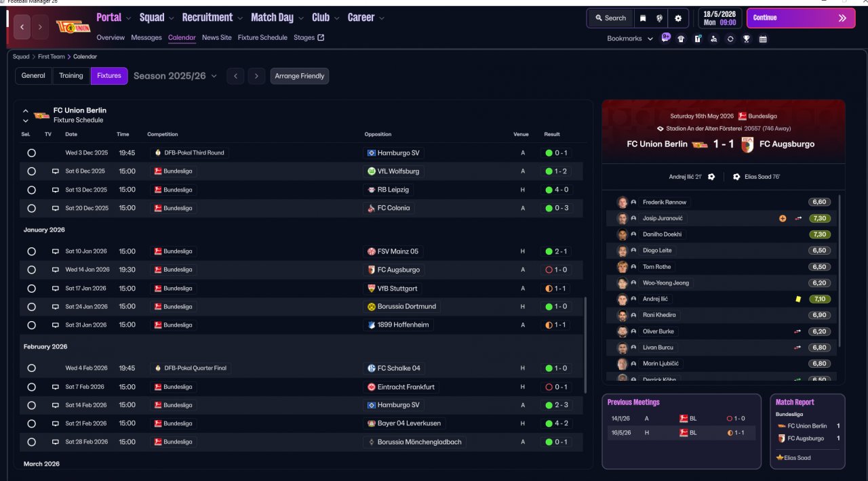Select the FC Schalke 04 fixture radio
Image resolution: width=868 pixels, height=481 pixels.
[x=31, y=369]
